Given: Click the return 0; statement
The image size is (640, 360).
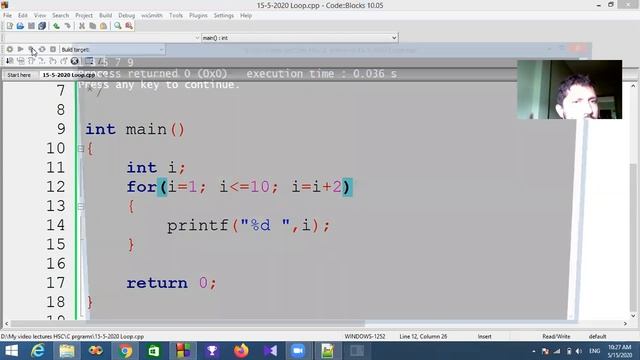Looking at the screenshot, I should click(171, 283).
